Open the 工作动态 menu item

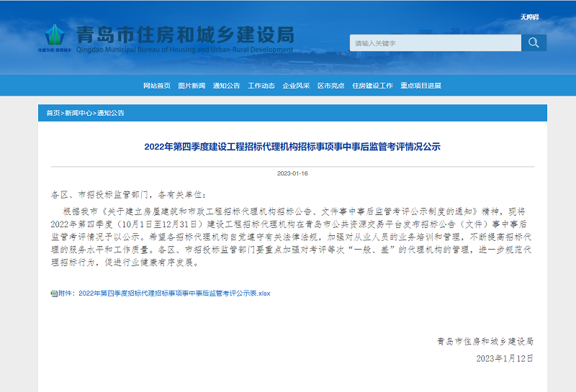click(261, 86)
